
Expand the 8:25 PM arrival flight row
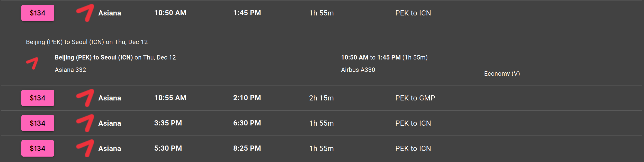[x=247, y=148]
